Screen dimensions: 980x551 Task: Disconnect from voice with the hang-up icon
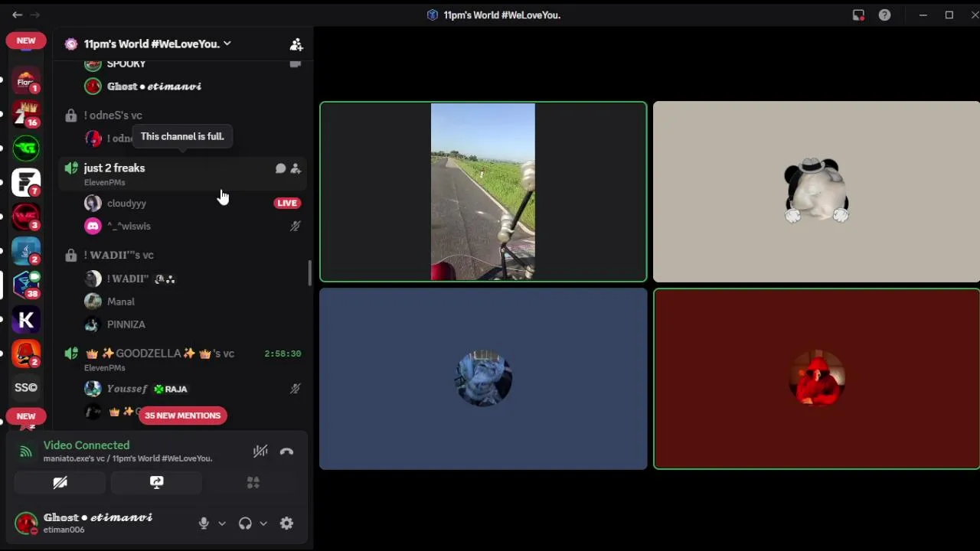pyautogui.click(x=286, y=452)
